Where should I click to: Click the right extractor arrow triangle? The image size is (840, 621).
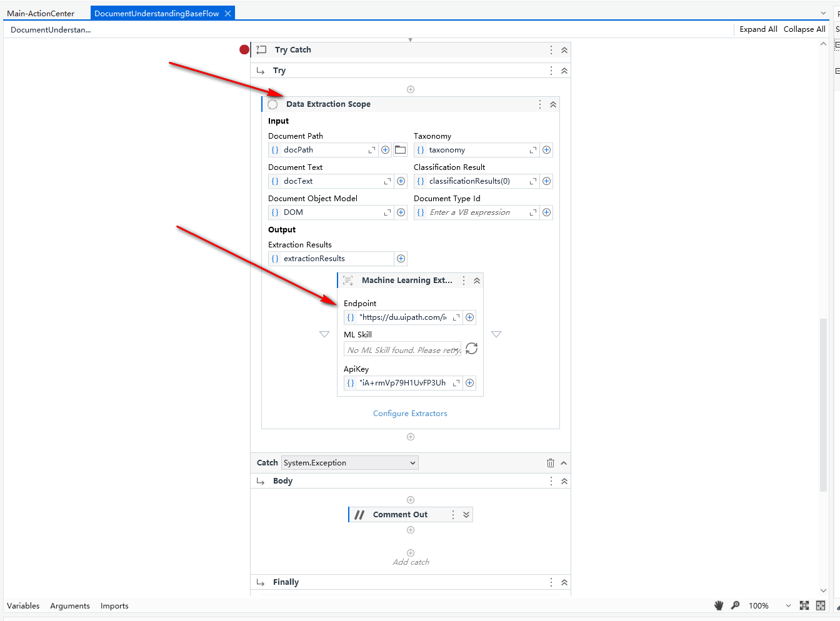[x=496, y=334]
